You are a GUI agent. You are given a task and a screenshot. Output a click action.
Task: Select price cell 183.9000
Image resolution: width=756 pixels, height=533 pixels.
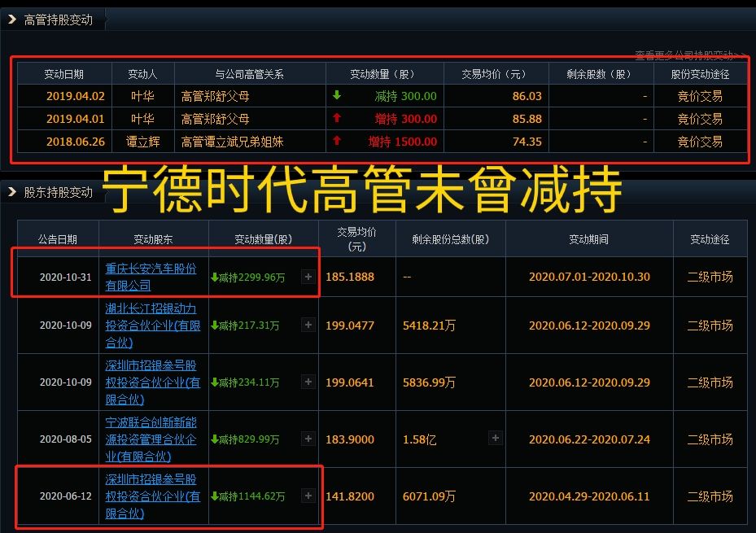(x=350, y=439)
